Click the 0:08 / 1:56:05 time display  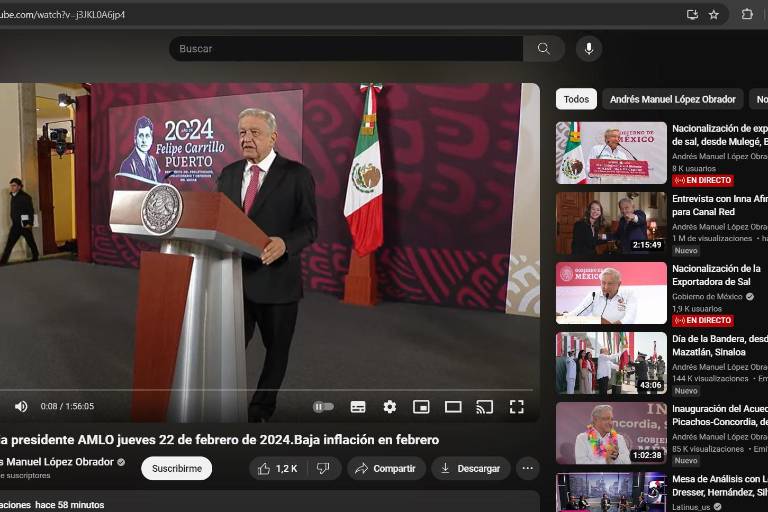[67, 406]
